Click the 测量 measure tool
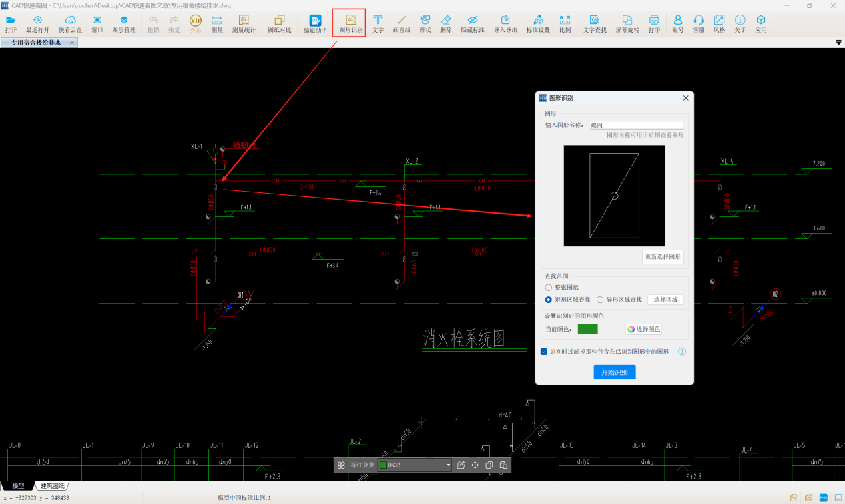This screenshot has width=845, height=504. (217, 23)
